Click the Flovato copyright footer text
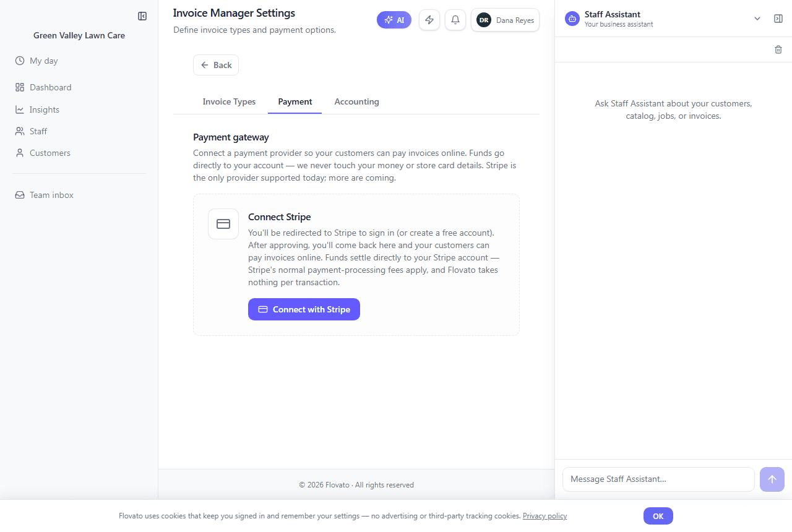 (x=356, y=485)
